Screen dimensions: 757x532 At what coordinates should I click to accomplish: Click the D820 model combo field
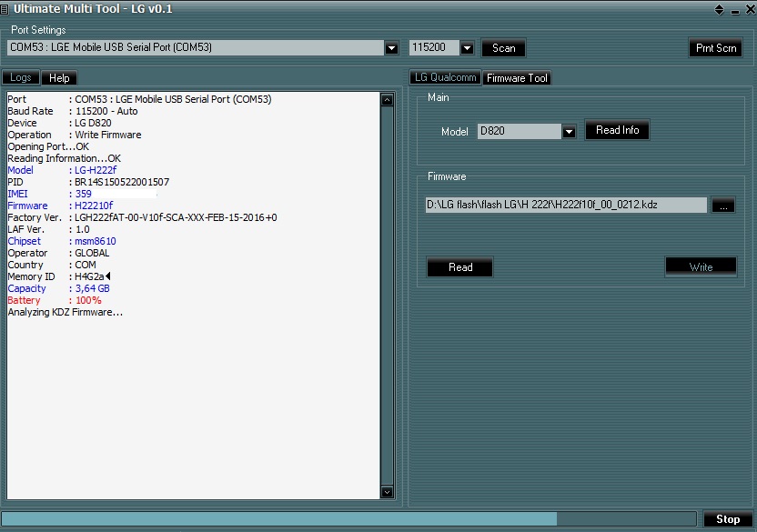pos(520,131)
